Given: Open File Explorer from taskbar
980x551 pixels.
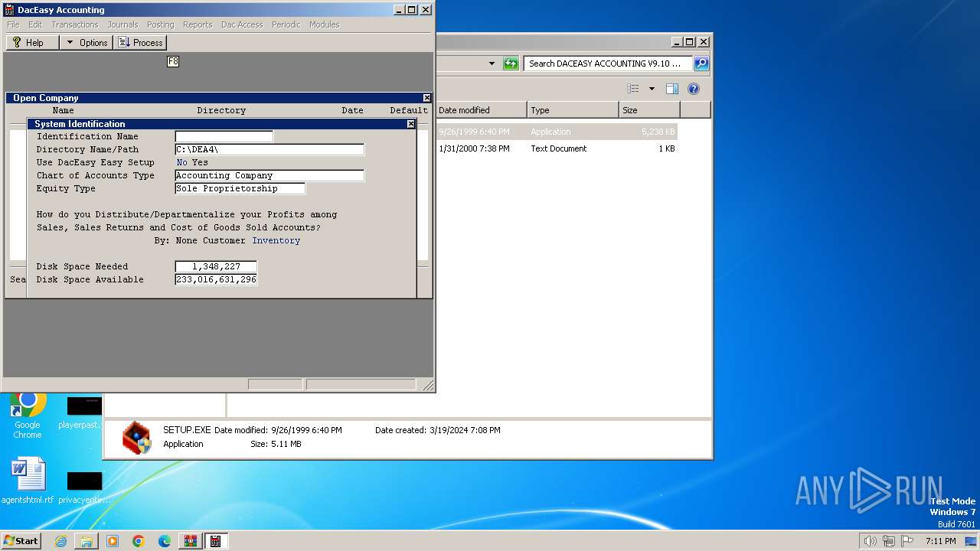Looking at the screenshot, I should [x=87, y=541].
